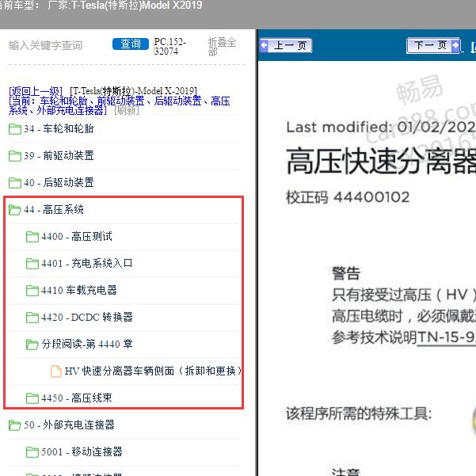The width and height of the screenshot is (476, 476).
Task: Click folder icon for 4410 车载充电器
Action: point(32,291)
